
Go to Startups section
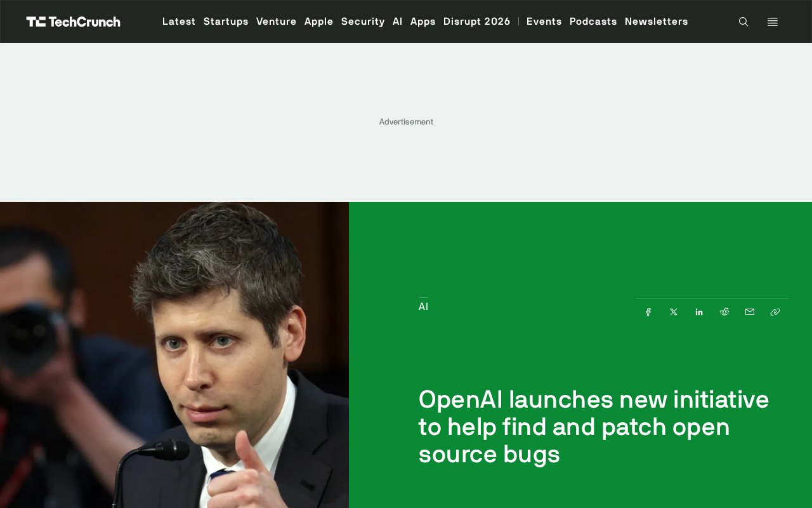[x=226, y=22]
